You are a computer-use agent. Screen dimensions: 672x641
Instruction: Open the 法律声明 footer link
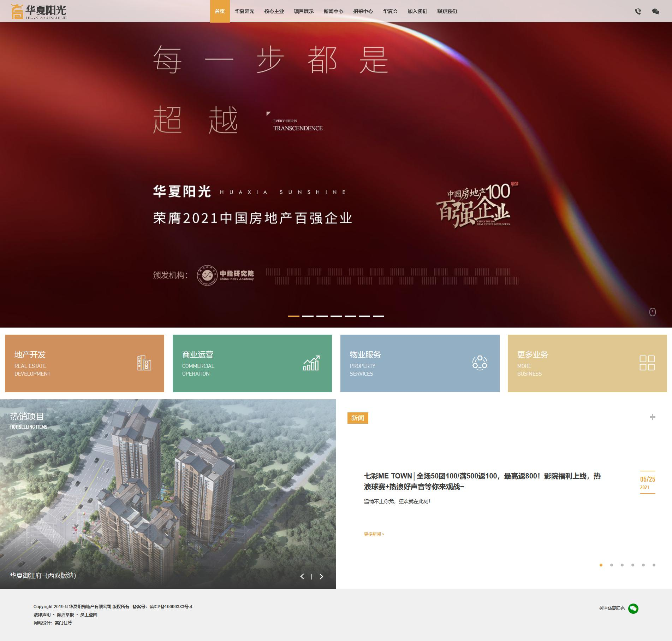[42, 614]
